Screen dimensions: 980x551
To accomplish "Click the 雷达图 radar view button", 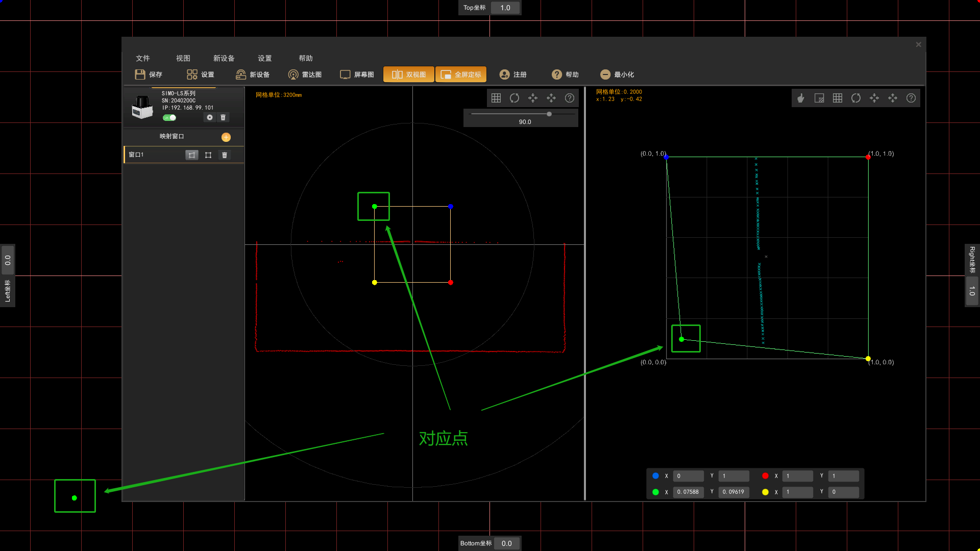I will pos(305,74).
